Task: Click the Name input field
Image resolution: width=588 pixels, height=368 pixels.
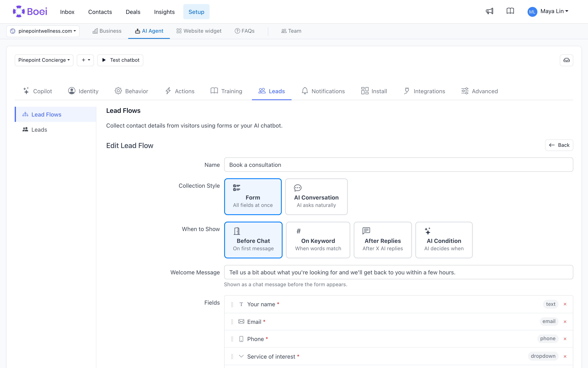Action: click(399, 165)
